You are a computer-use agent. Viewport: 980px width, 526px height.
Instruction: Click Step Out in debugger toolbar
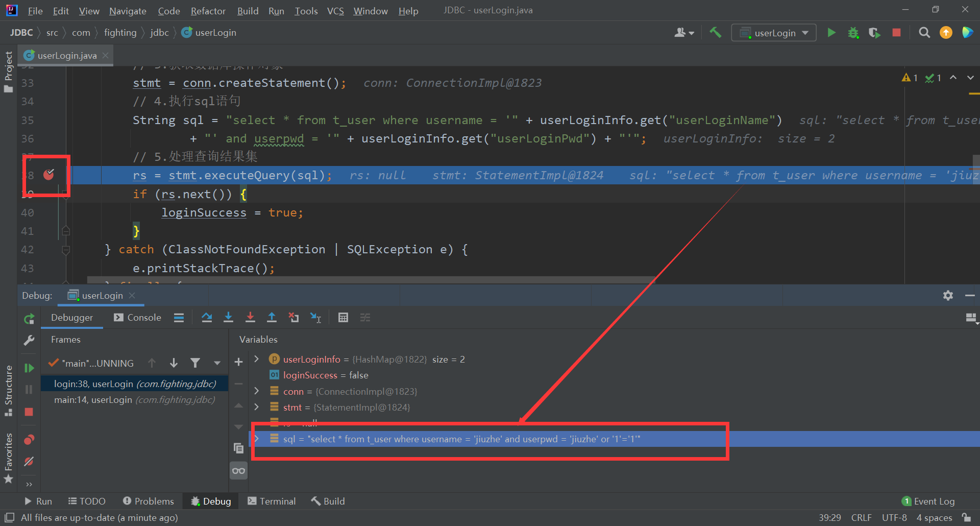(x=272, y=318)
